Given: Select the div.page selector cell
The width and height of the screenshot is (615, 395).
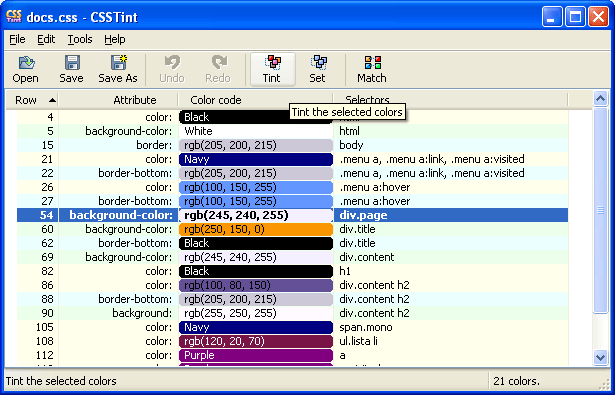Looking at the screenshot, I should (450, 215).
